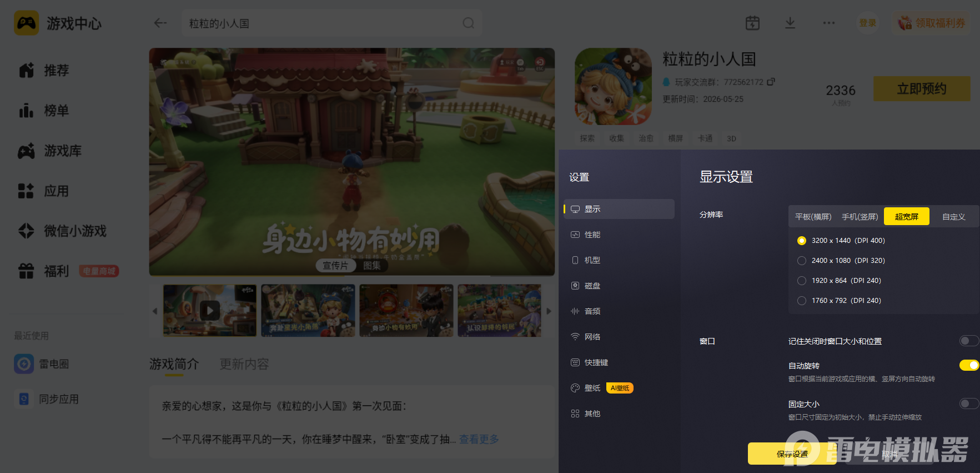The height and width of the screenshot is (473, 980).
Task: Open 性能 performance settings
Action: click(619, 235)
